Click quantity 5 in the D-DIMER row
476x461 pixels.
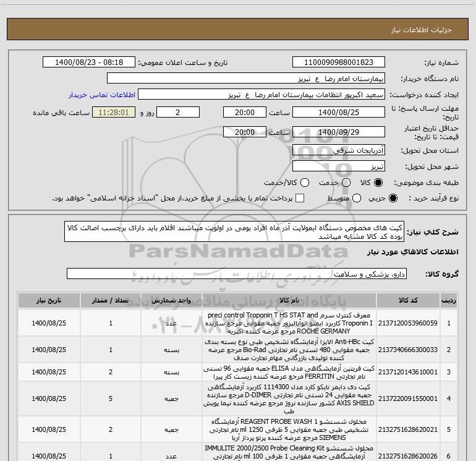111,399
